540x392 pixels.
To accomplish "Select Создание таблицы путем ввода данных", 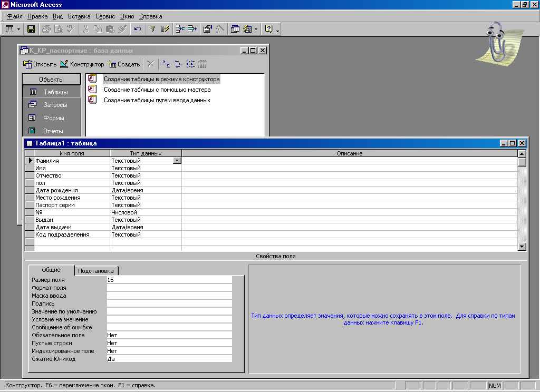I will (x=157, y=101).
